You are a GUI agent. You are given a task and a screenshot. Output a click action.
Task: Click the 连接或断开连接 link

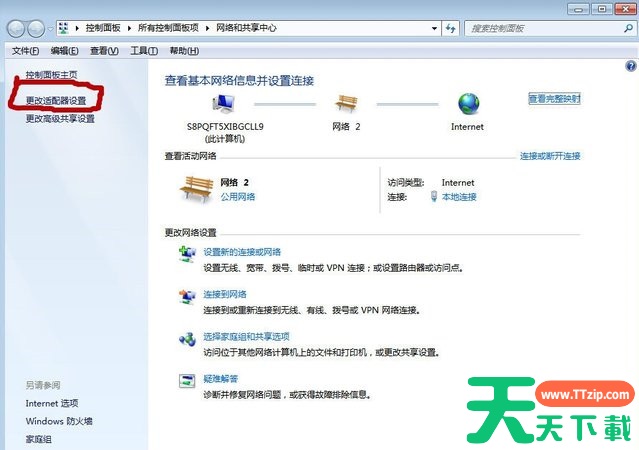(550, 156)
